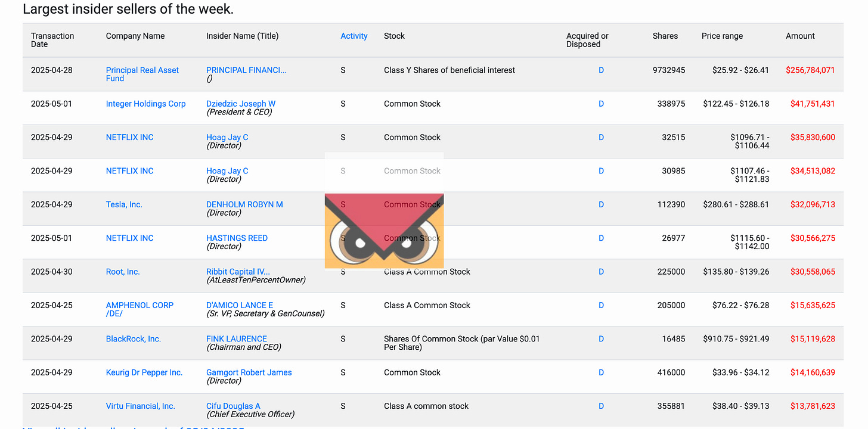The image size is (868, 429).
Task: Click the Transaction Date column header
Action: pyautogui.click(x=52, y=40)
